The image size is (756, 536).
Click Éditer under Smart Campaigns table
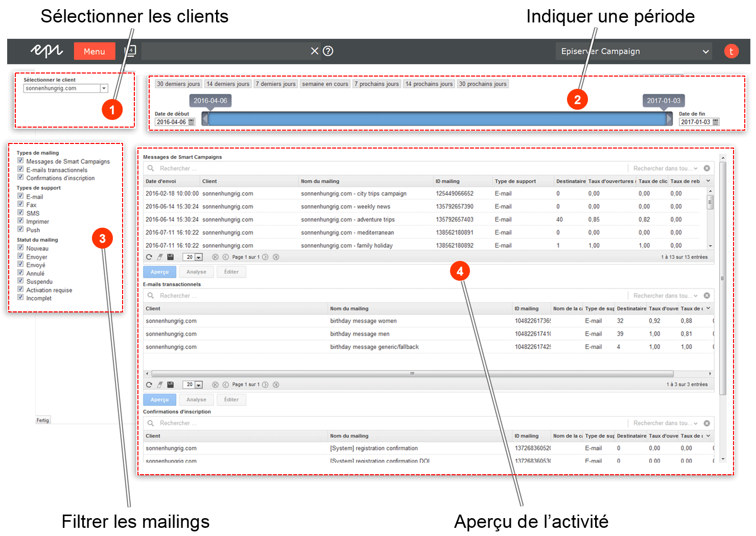(x=231, y=272)
